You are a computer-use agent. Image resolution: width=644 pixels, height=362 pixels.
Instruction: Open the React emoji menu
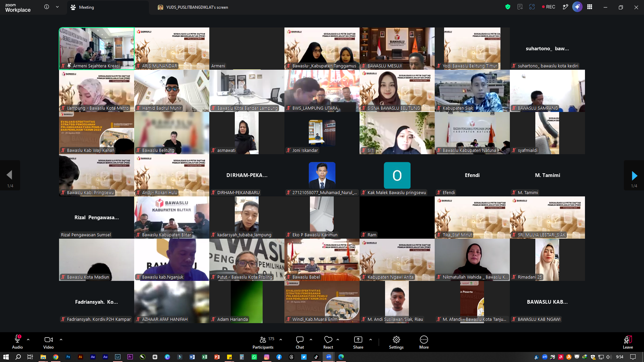click(328, 342)
